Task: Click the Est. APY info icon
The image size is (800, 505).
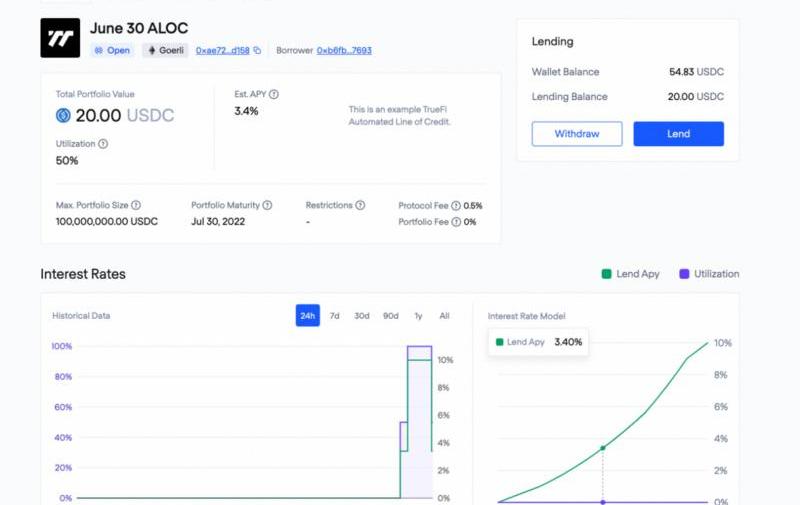Action: click(x=274, y=94)
